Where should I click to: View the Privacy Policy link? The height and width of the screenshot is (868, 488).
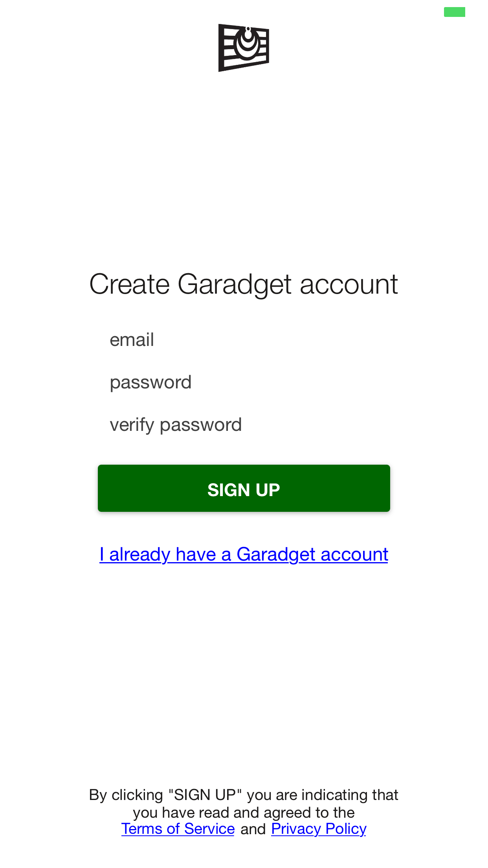pyautogui.click(x=319, y=829)
